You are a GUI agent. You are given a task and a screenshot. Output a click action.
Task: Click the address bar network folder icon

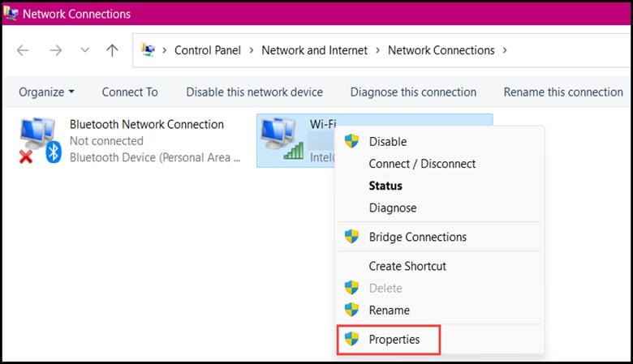[x=148, y=50]
